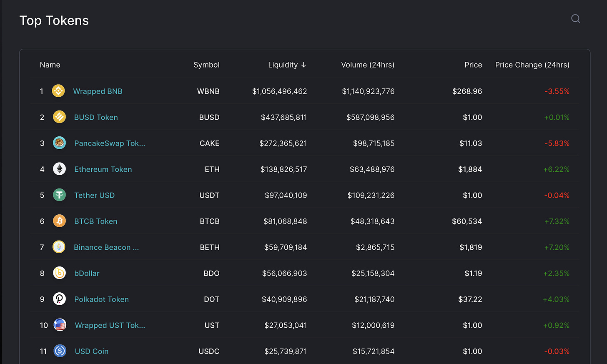Screen dimensions: 607x364
Task: Click the USD Coin blue logo
Action: pyautogui.click(x=60, y=351)
